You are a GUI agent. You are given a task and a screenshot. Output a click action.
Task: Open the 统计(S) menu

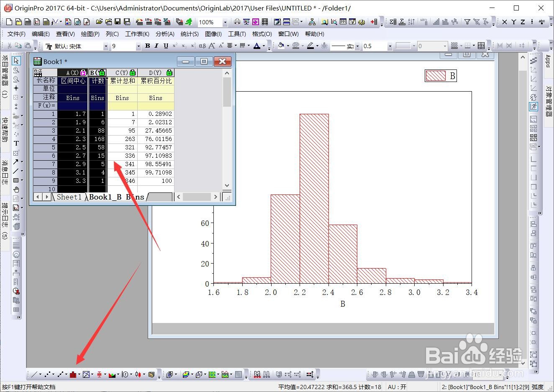tap(190, 34)
